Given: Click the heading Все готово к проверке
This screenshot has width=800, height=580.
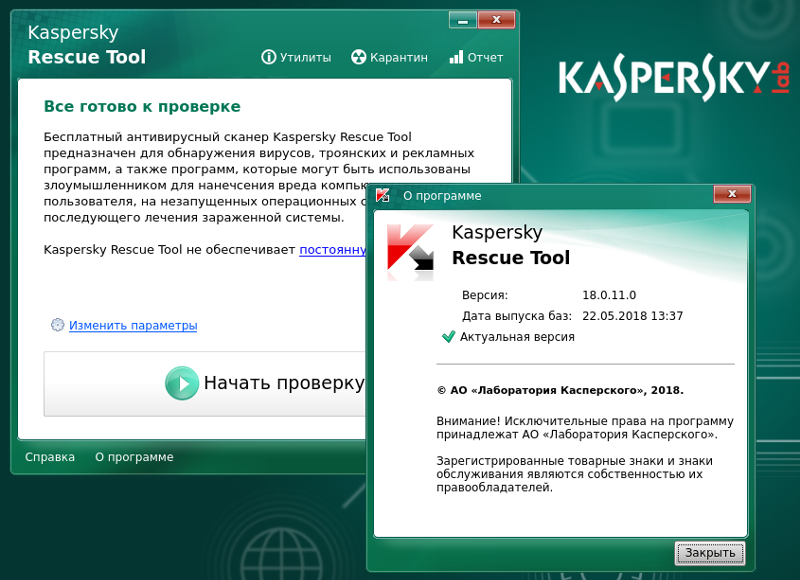Looking at the screenshot, I should [142, 107].
